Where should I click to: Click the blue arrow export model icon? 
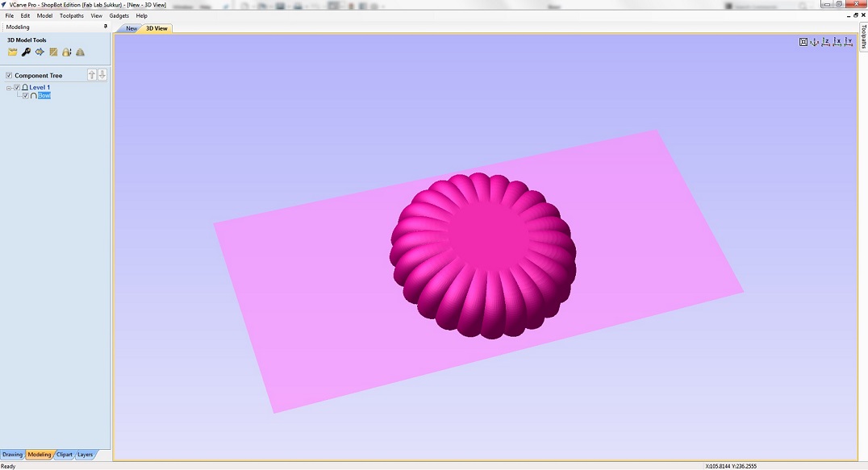(40, 52)
